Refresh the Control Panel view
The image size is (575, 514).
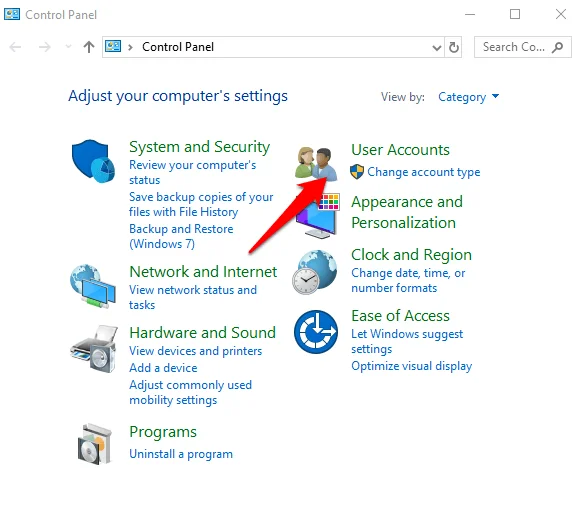pyautogui.click(x=454, y=47)
